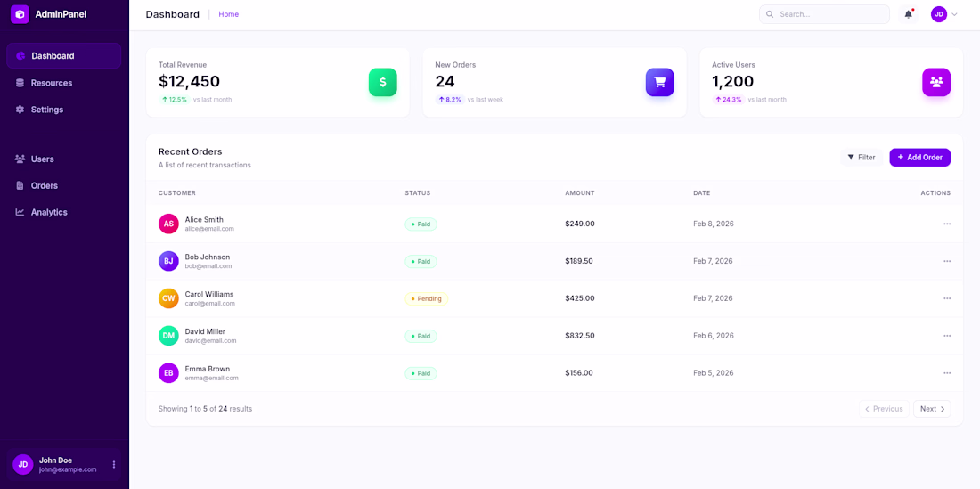Click the Feb 8, 2026 date cell

tap(713, 224)
